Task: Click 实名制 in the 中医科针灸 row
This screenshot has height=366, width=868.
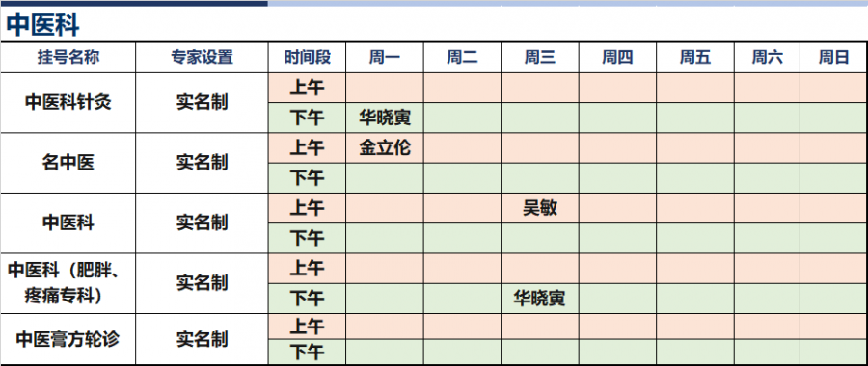Action: [x=203, y=102]
